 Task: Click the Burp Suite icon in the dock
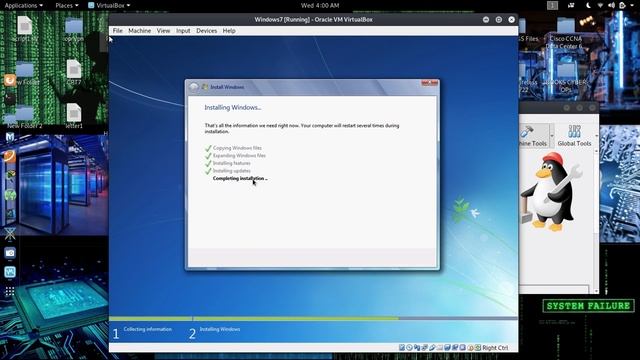pyautogui.click(x=10, y=156)
